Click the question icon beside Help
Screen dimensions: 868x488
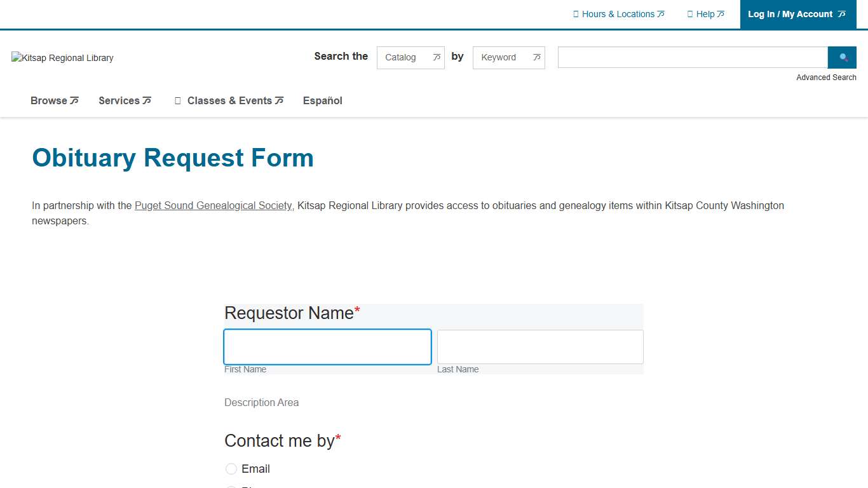tap(690, 14)
